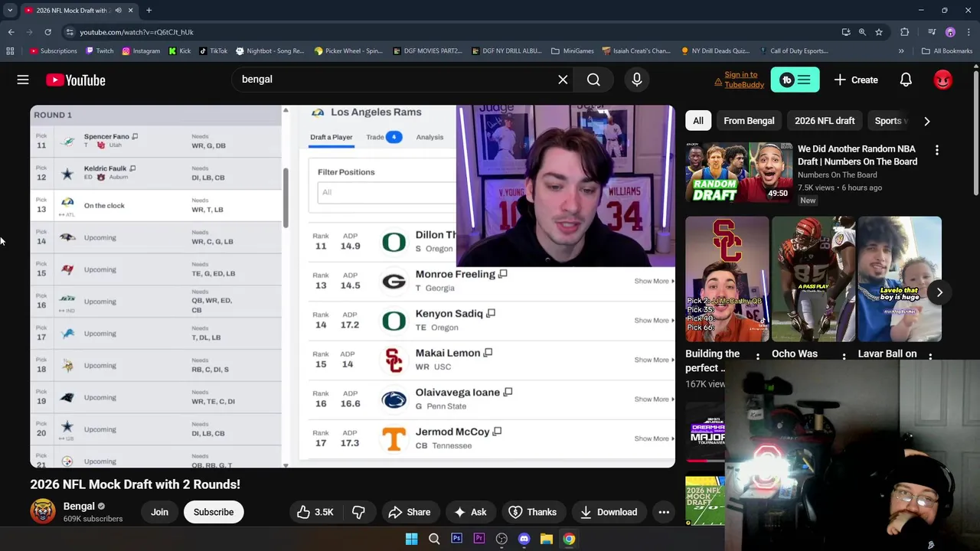Join the Bengal channel
This screenshot has width=980, height=551.
click(159, 512)
